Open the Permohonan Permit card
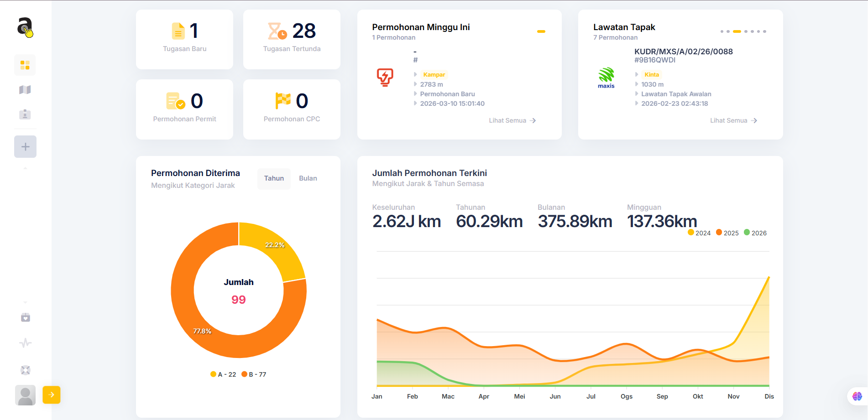The height and width of the screenshot is (420, 868). tap(184, 109)
